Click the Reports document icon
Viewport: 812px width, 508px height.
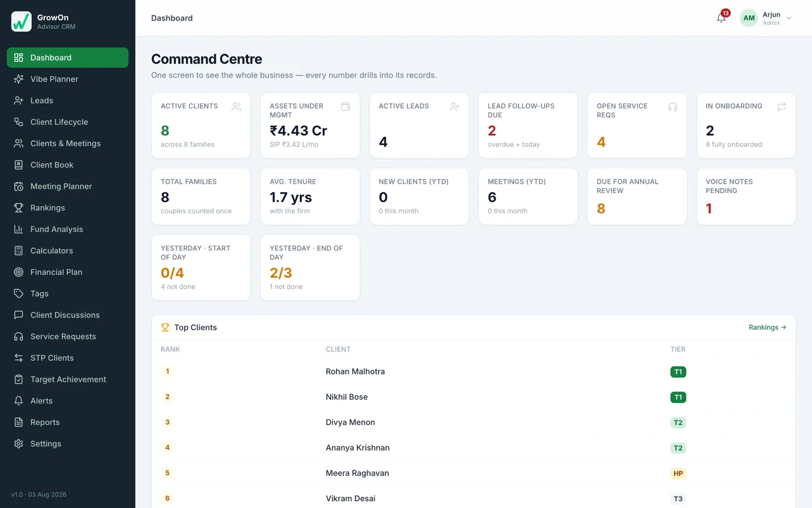click(x=19, y=422)
